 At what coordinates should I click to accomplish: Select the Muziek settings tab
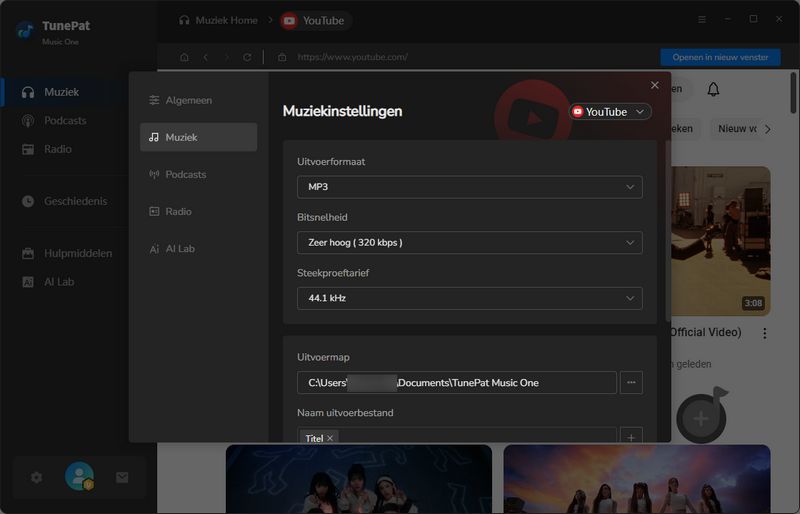coord(198,137)
